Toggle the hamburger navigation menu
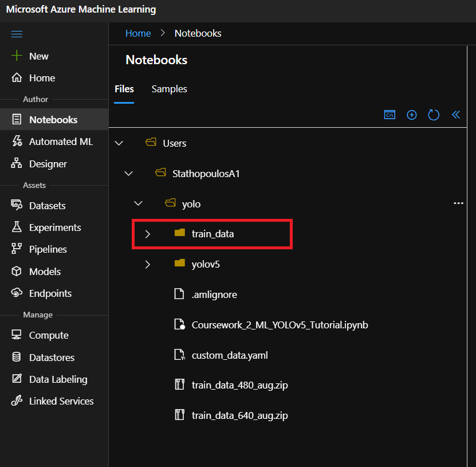Viewport: 476px width, 467px height. [x=17, y=34]
